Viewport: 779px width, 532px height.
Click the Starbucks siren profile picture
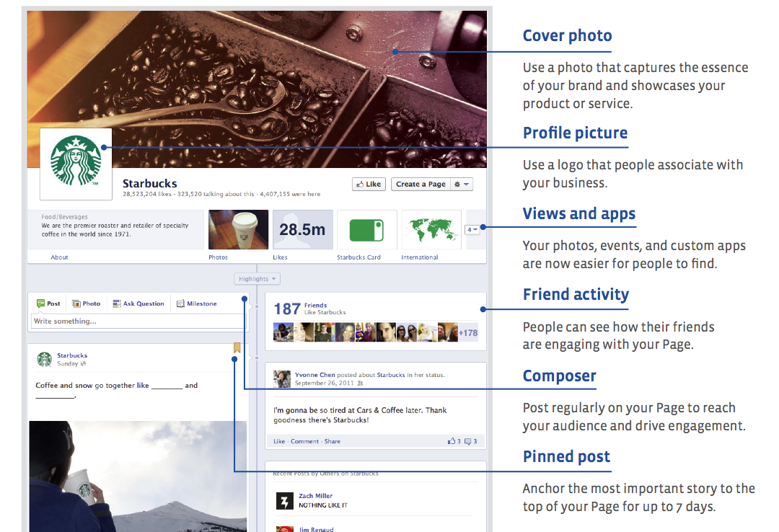pos(76,164)
